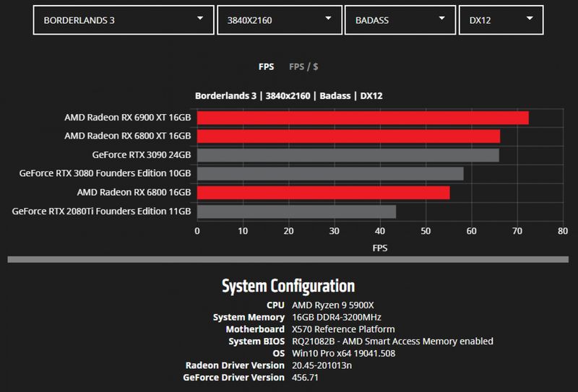Switch to the FPS tab
The image size is (578, 392).
click(266, 66)
